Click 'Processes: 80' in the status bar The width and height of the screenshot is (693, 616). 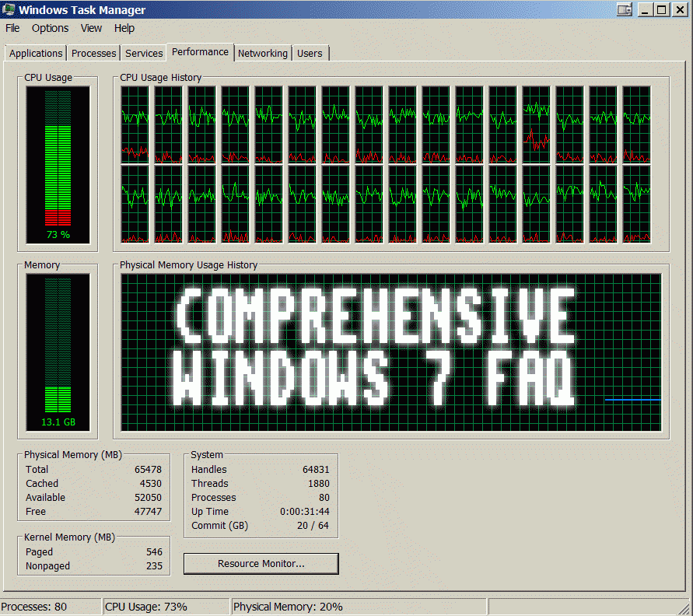click(34, 607)
